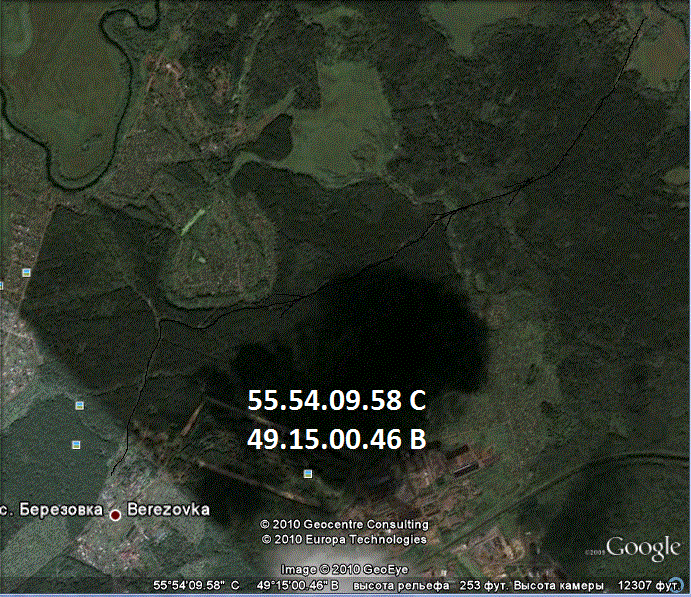This screenshot has width=691, height=597.
Task: Click the Google logo watermark
Action: click(642, 547)
